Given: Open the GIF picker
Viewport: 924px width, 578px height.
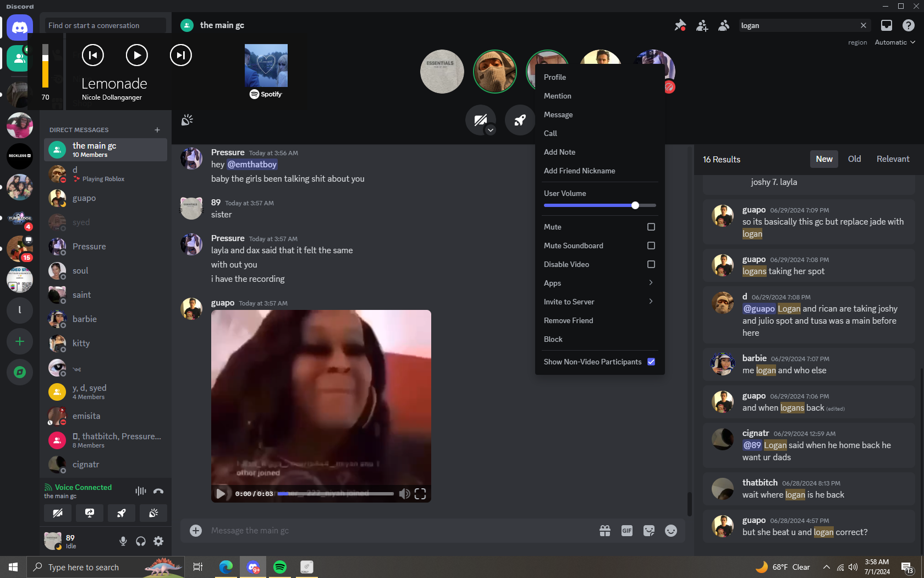Looking at the screenshot, I should (x=627, y=531).
